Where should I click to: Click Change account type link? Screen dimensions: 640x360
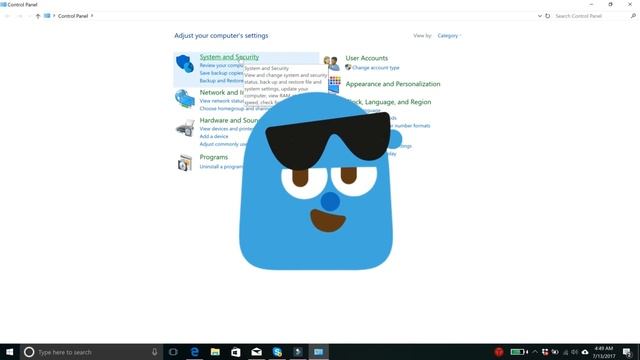click(x=376, y=68)
